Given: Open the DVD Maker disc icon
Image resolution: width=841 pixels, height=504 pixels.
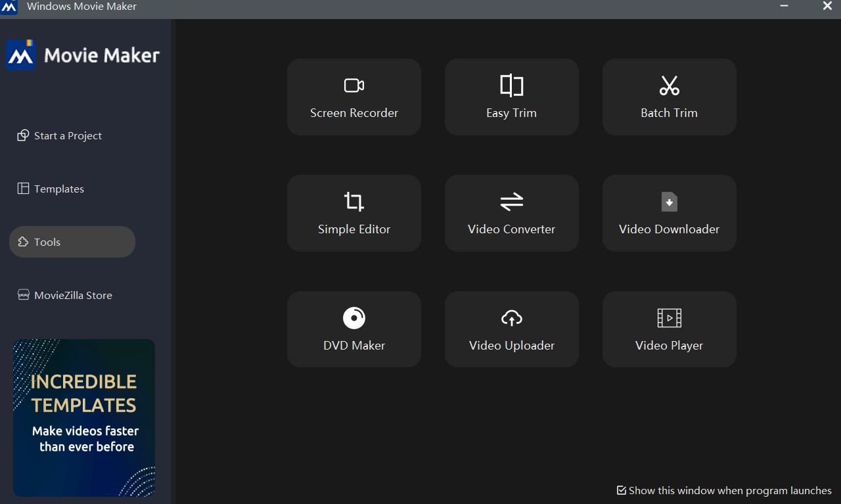Looking at the screenshot, I should [354, 318].
